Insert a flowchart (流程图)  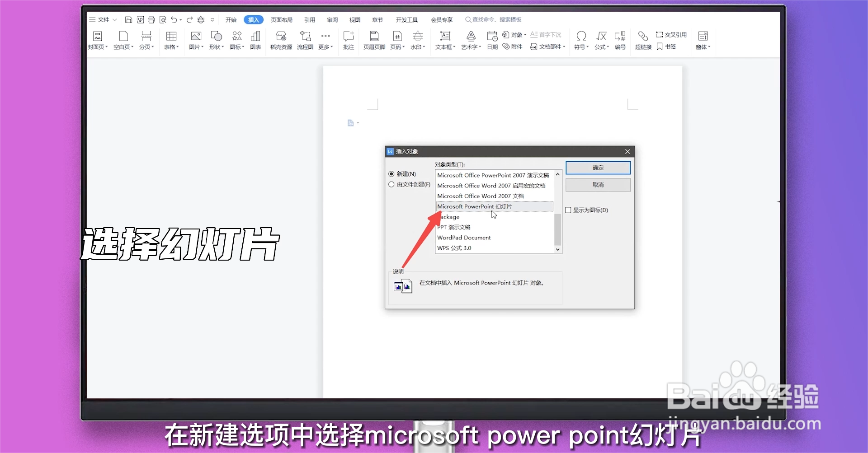coord(305,40)
